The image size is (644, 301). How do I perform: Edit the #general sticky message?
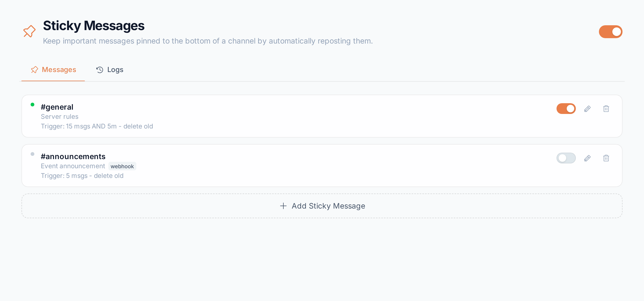[x=587, y=109]
